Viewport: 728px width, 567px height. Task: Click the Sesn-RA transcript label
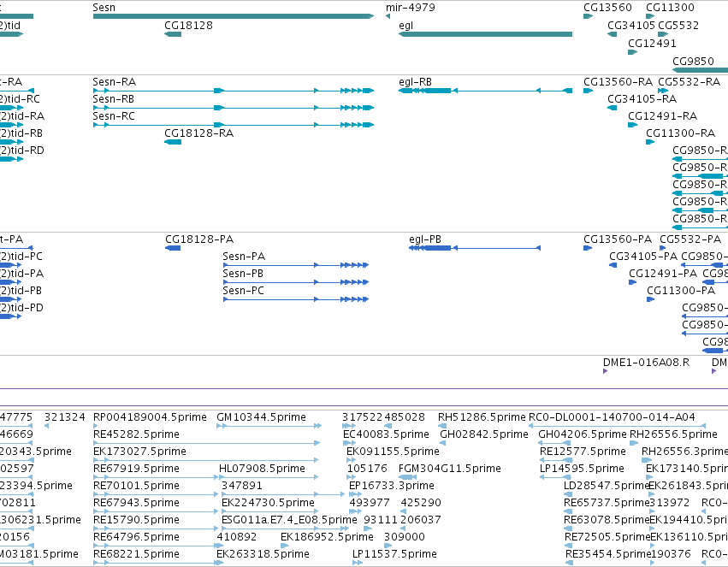(115, 82)
